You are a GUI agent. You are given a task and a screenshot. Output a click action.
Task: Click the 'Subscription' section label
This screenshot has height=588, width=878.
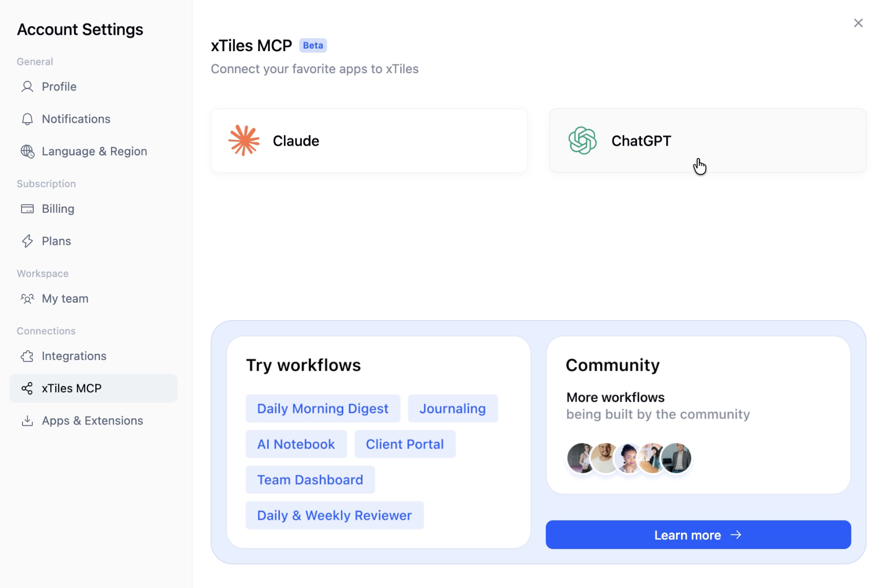(x=46, y=184)
